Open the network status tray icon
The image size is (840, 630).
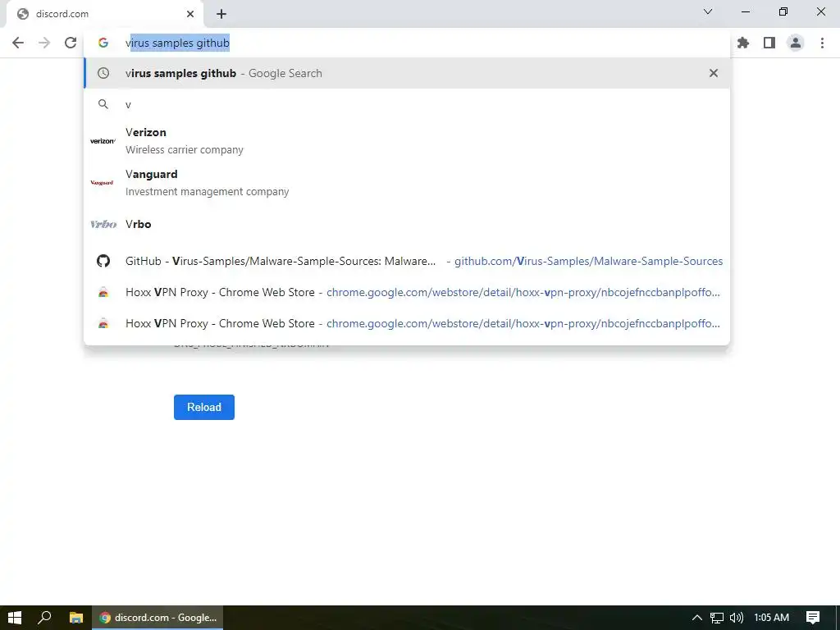tap(717, 618)
